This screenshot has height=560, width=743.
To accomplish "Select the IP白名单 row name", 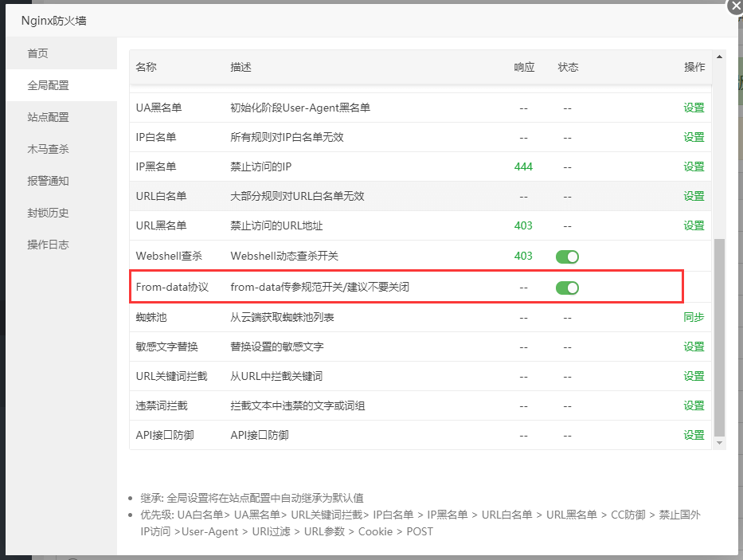I will tap(156, 138).
